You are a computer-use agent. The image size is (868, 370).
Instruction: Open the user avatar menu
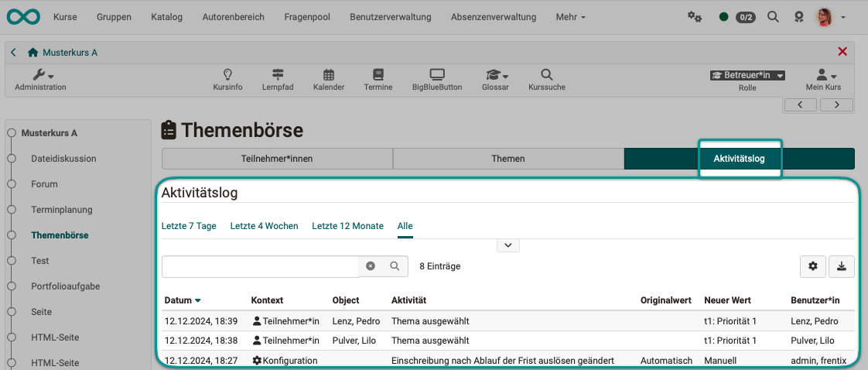829,17
